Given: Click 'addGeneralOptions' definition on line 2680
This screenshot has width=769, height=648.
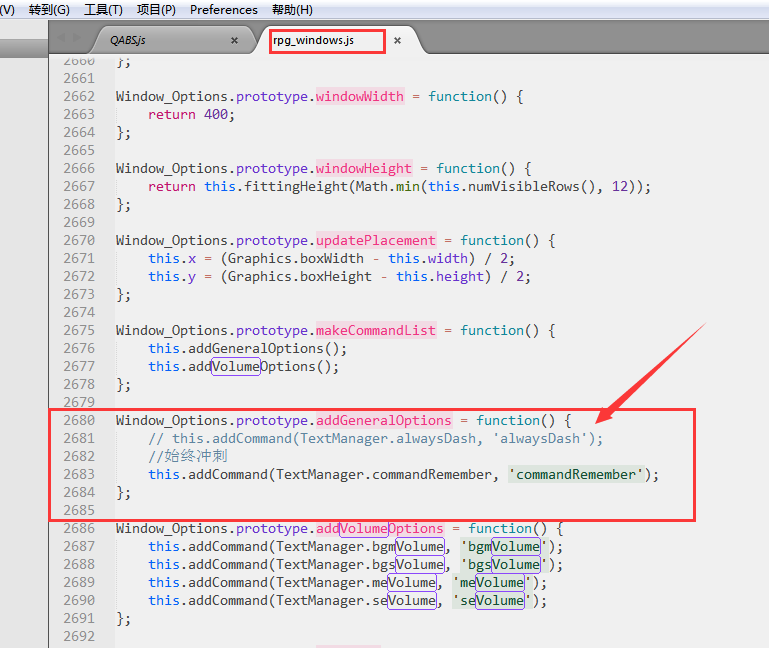Looking at the screenshot, I should click(384, 420).
